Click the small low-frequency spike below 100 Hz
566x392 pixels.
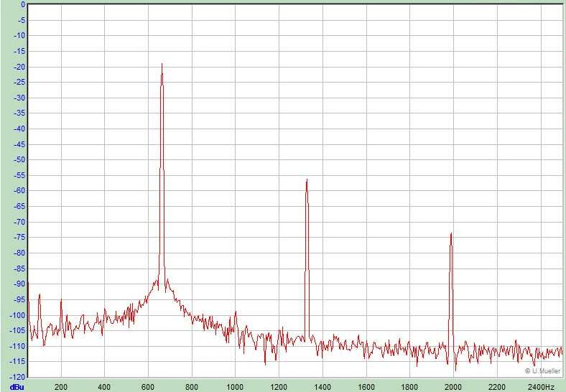coord(40,295)
